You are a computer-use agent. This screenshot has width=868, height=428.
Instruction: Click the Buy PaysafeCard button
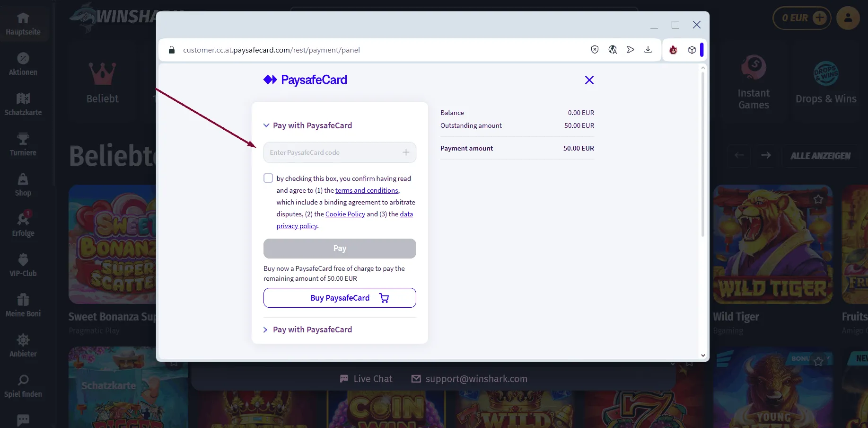[x=340, y=298]
